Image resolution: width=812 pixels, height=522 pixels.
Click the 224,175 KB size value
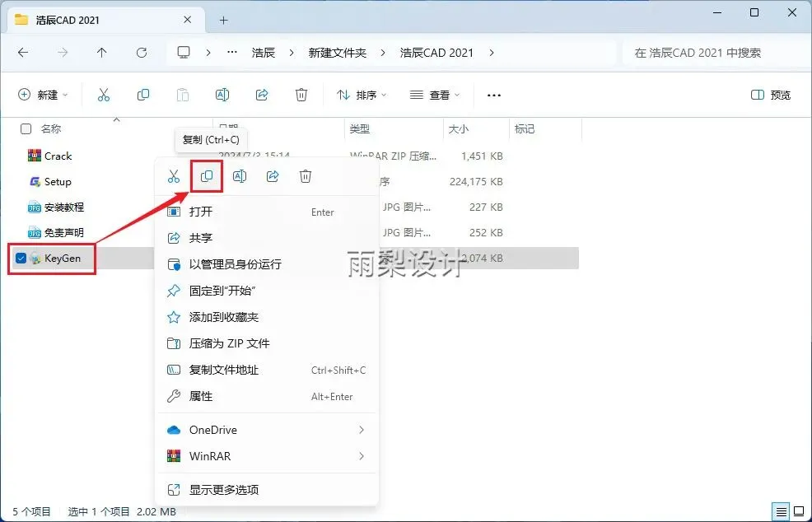476,182
